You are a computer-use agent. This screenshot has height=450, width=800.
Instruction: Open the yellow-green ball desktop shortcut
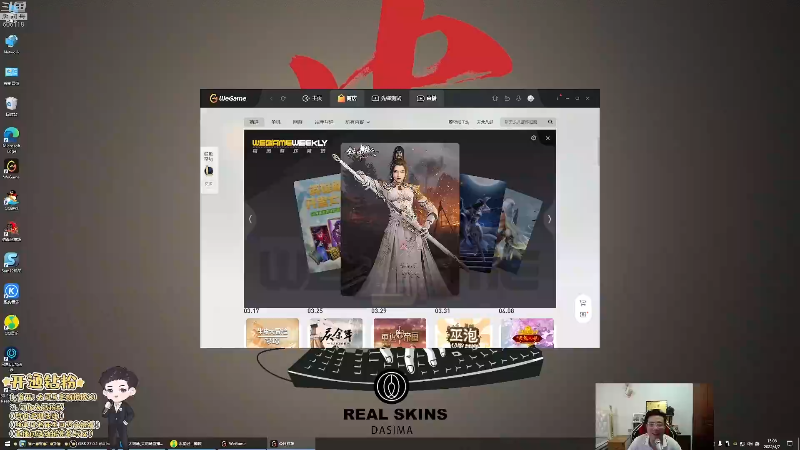pos(11,325)
